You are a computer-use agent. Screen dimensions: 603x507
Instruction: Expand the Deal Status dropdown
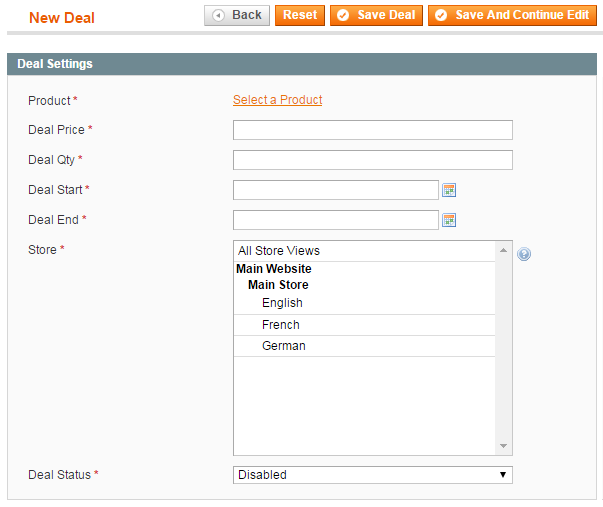click(373, 475)
